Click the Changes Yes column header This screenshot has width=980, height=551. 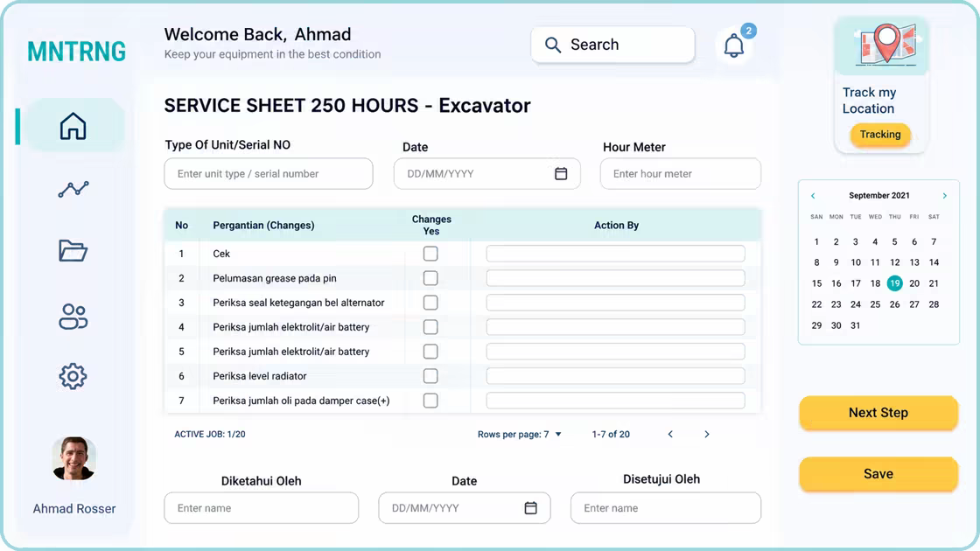(431, 225)
